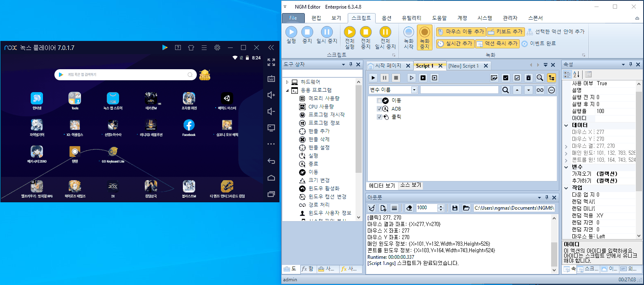Open Facebook app in Nox Player window

tap(189, 128)
